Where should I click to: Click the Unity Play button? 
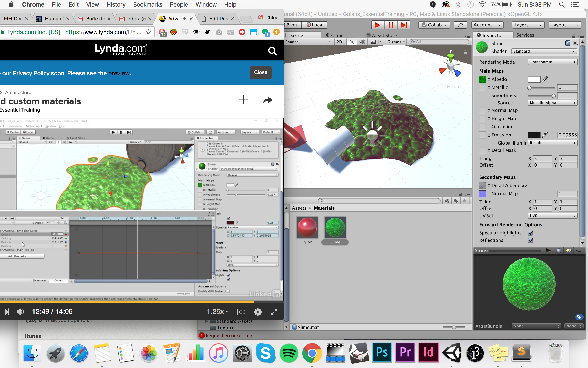coord(377,25)
